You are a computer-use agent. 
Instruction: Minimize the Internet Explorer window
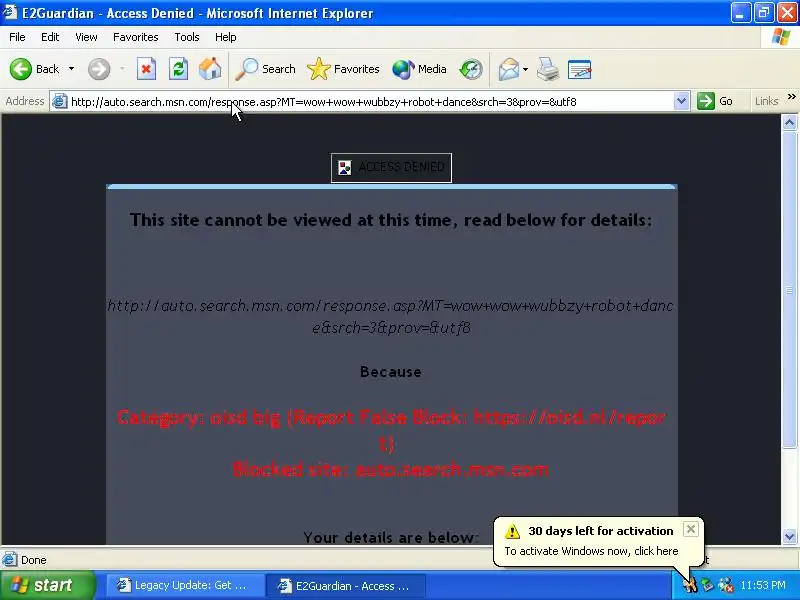pyautogui.click(x=741, y=13)
